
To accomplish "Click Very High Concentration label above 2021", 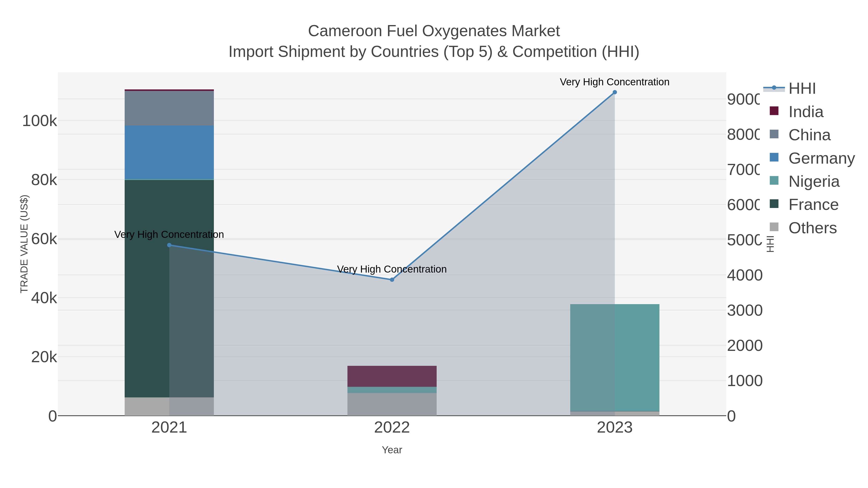I will [x=169, y=235].
